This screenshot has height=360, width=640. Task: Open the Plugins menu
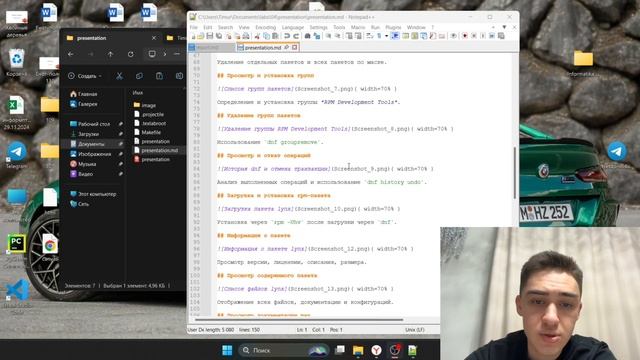point(393,27)
